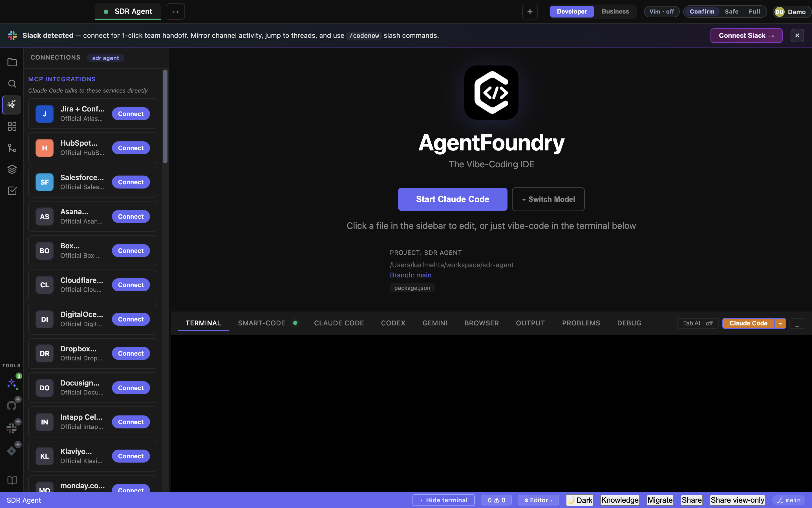Expand the orange Claude Code dropdown arrow
This screenshot has height=508, width=812.
(780, 323)
